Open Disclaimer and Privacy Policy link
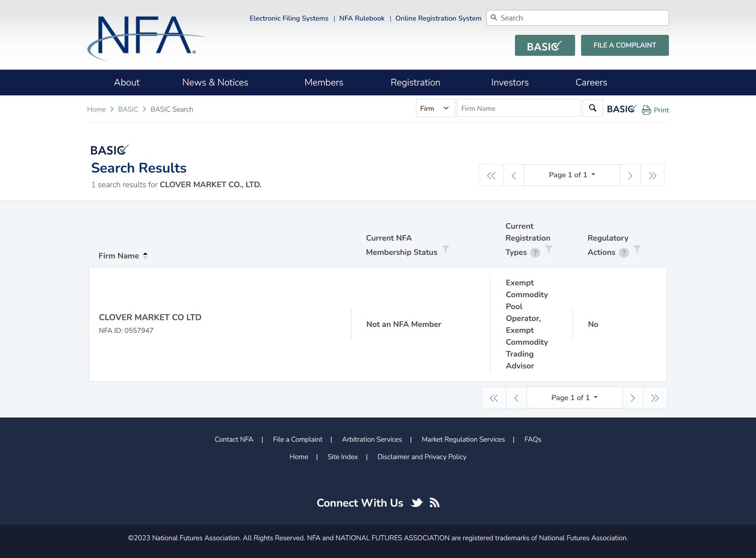Viewport: 756px width, 558px height. click(x=422, y=457)
